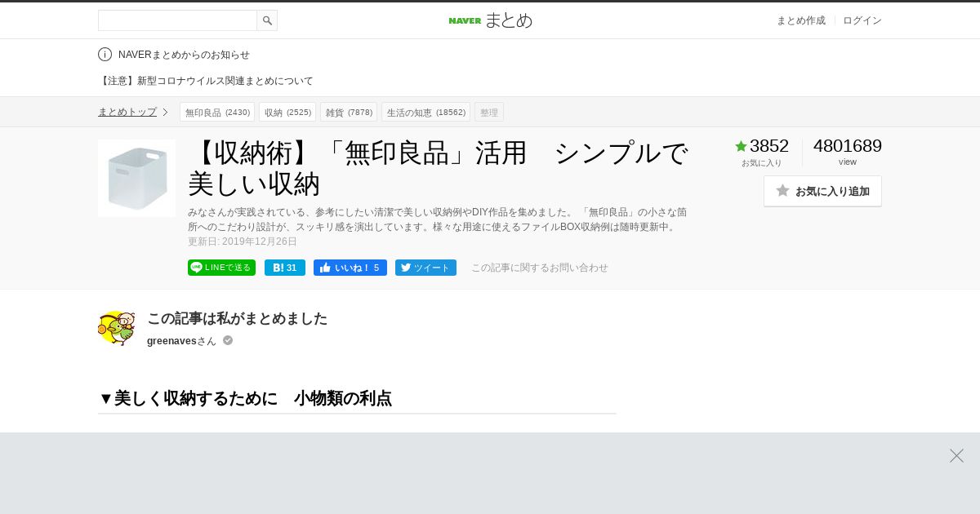Focus the search input field
This screenshot has width=980, height=514.
[177, 20]
